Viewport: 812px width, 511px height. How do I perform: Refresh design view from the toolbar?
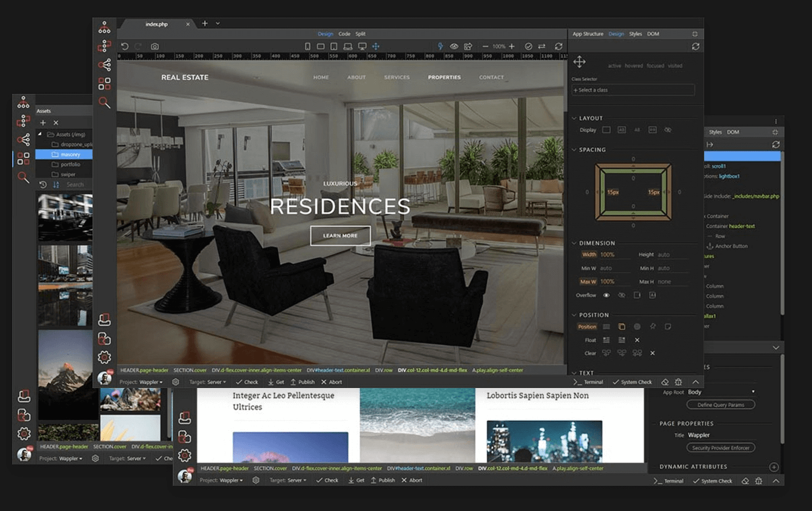558,46
